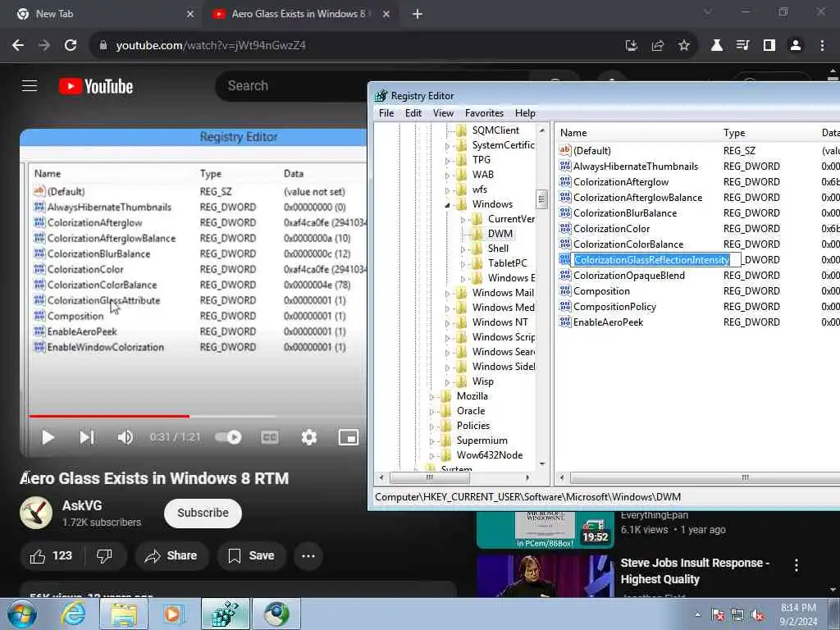Open the File menu in Registry Editor

(386, 113)
